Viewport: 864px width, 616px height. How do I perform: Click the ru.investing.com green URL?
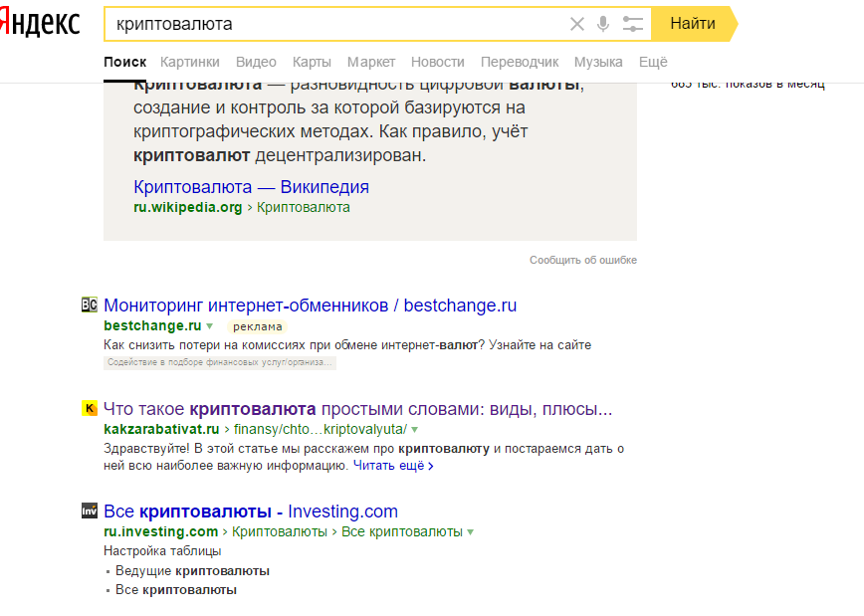[x=161, y=531]
